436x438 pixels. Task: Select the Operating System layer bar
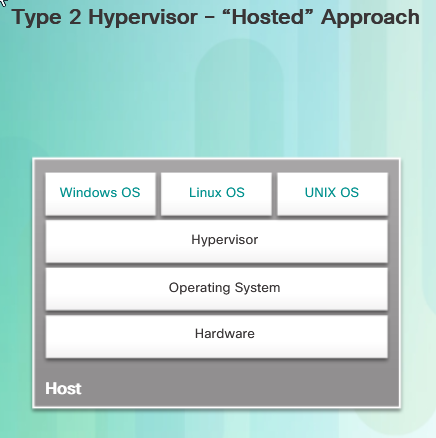(217, 289)
